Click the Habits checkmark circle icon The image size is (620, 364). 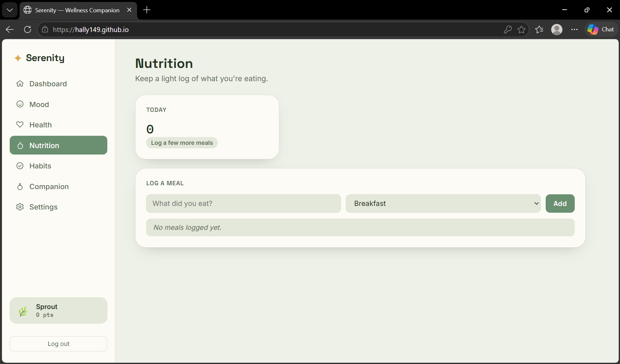[20, 166]
